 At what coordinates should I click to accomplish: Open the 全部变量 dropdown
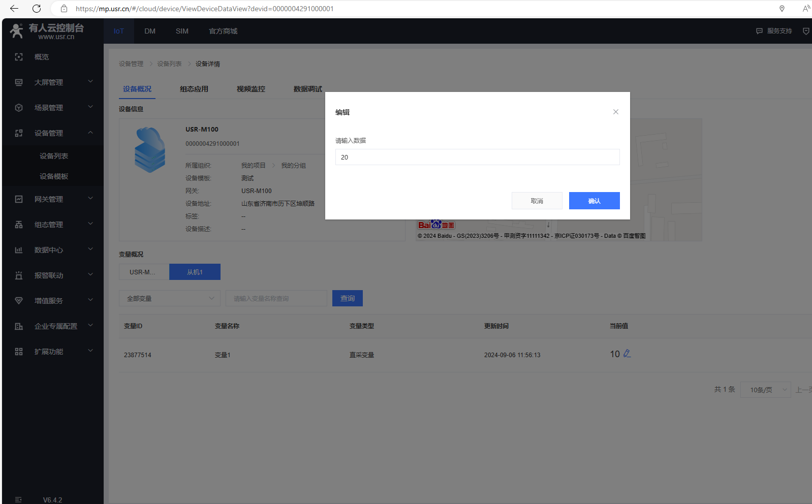point(170,298)
